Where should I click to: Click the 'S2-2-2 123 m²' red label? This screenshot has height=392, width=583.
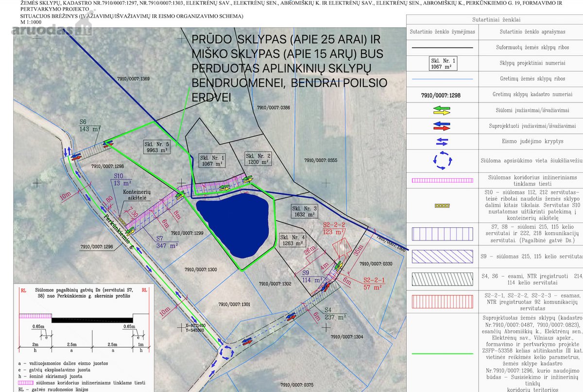click(334, 228)
